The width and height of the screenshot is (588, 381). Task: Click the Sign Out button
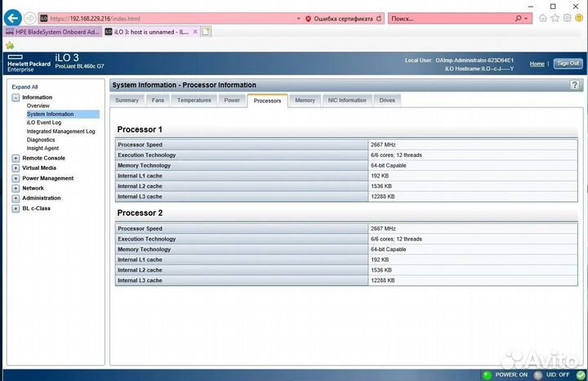click(568, 63)
